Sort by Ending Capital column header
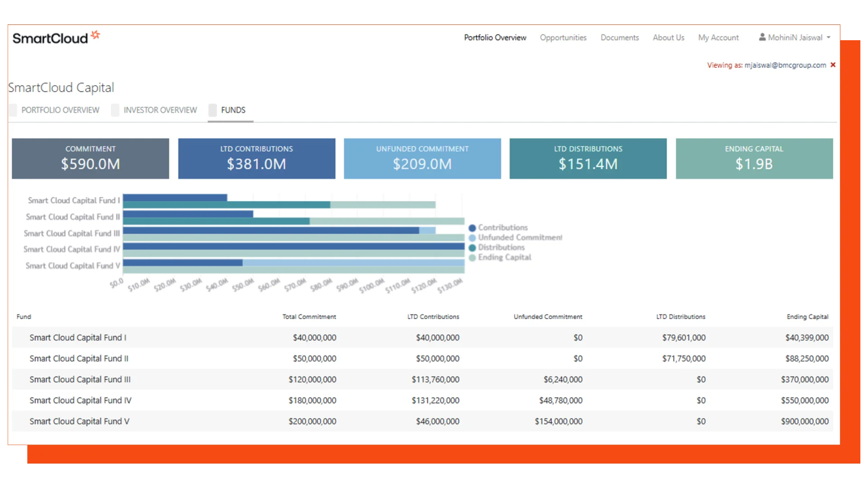The image size is (868, 488). click(807, 317)
